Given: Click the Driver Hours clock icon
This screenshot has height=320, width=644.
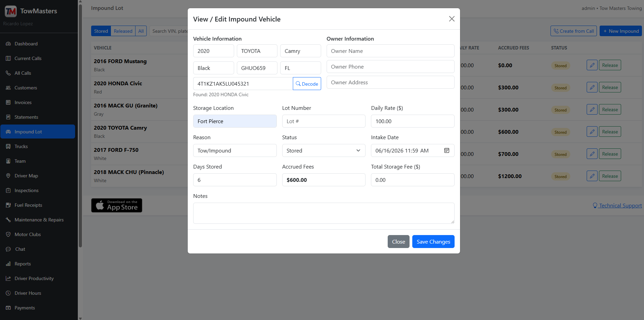Looking at the screenshot, I should (8, 293).
